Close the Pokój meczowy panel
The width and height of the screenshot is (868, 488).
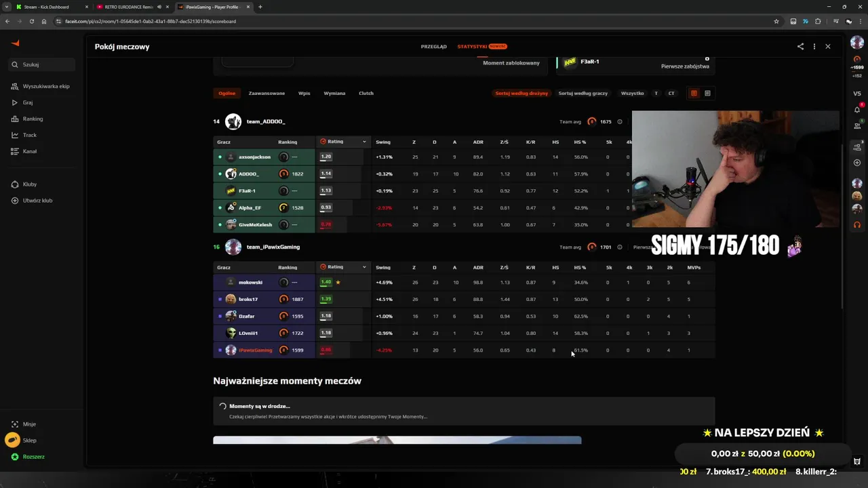(x=828, y=47)
